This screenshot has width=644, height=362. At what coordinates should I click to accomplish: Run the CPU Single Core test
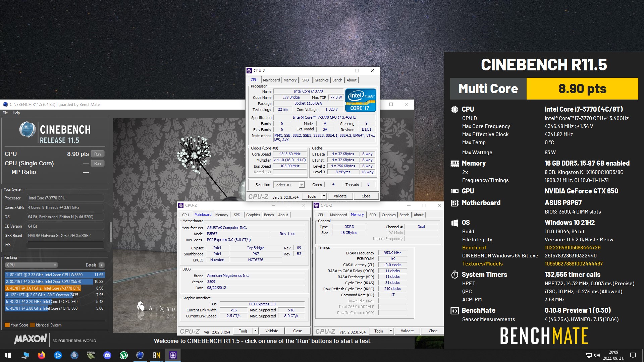point(97,163)
